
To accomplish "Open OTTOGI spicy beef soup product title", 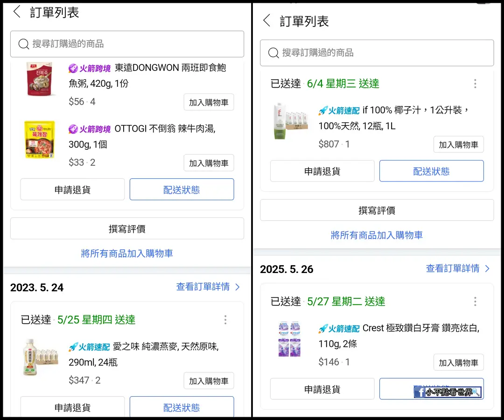I will point(142,137).
